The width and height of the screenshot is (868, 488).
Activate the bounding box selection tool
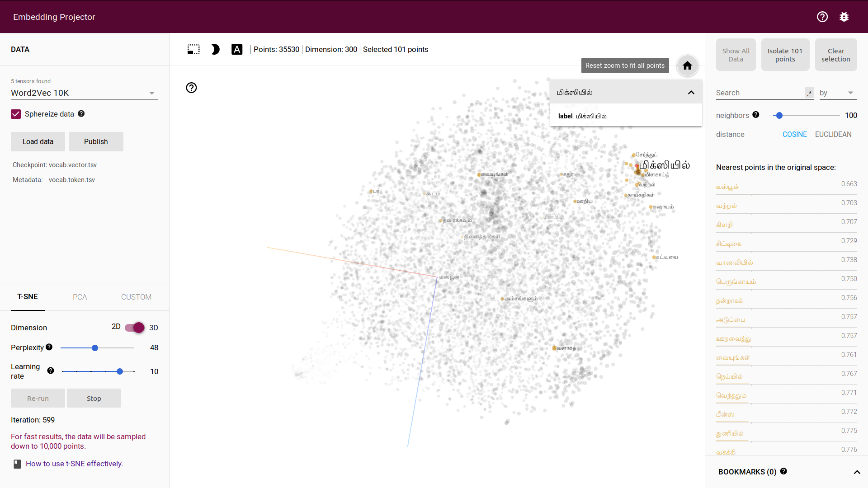click(x=193, y=49)
